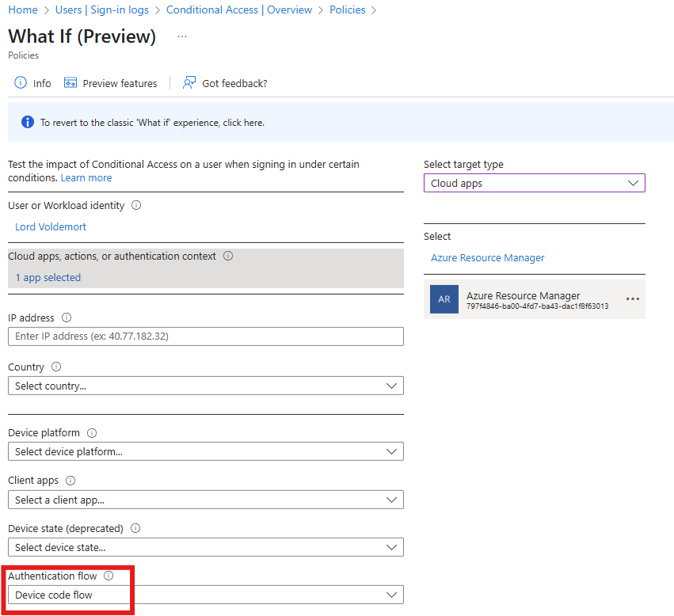Click the 1 app selected link
674x616 pixels.
[48, 278]
